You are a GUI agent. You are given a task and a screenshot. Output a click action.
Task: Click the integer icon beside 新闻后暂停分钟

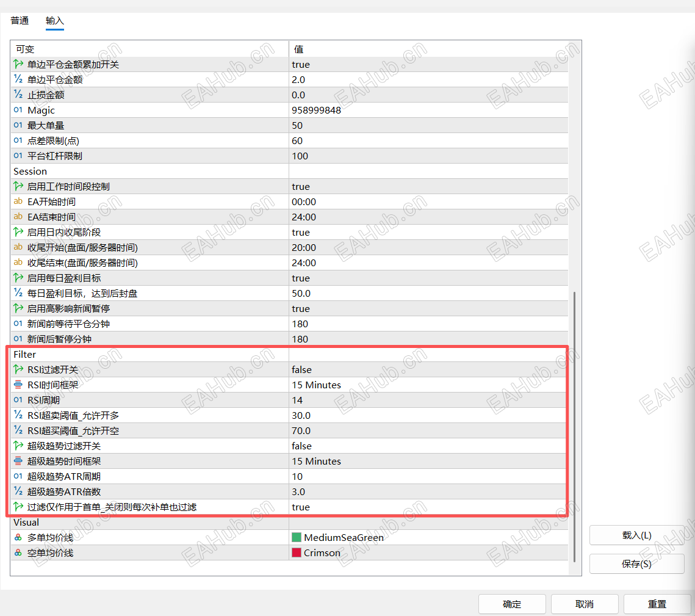18,339
